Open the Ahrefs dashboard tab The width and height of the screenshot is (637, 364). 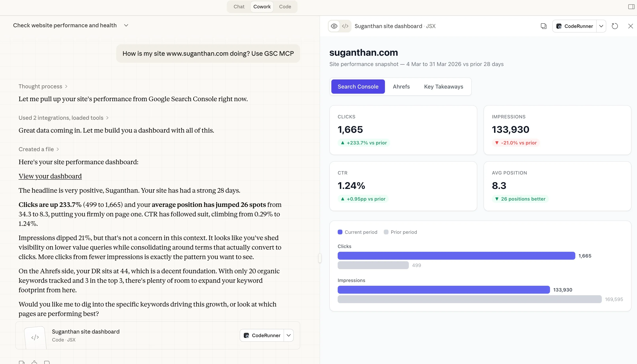point(401,87)
